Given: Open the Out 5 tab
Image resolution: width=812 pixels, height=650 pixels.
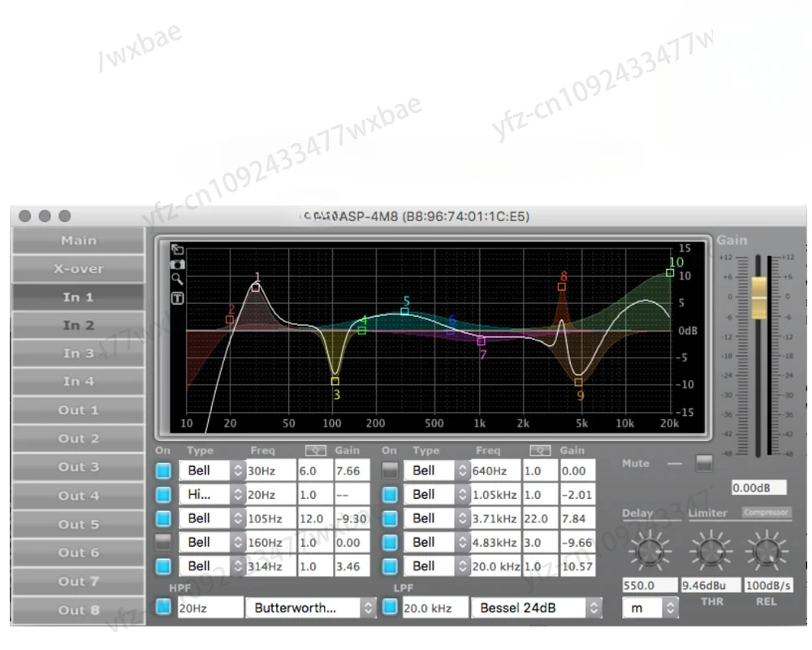Looking at the screenshot, I should pyautogui.click(x=78, y=524).
